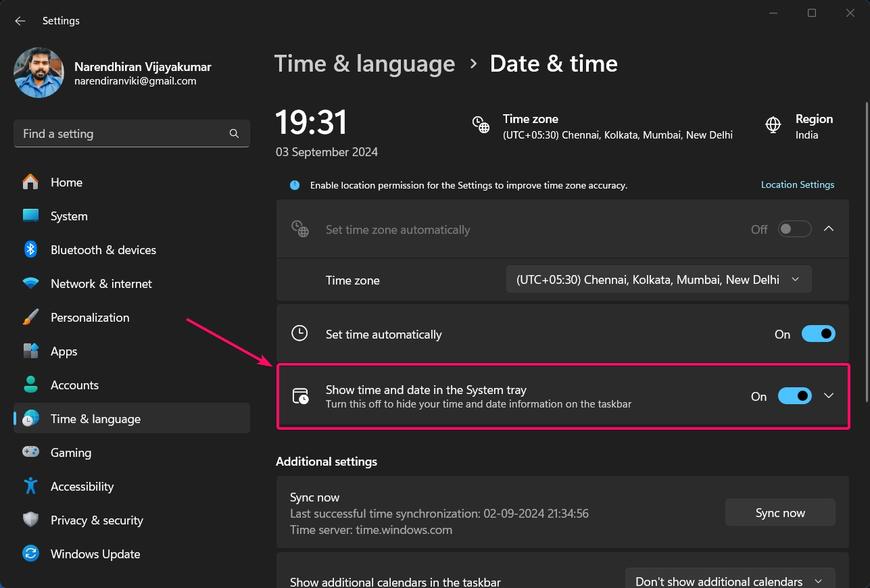Click Time & language breadcrumb
Viewport: 870px width, 588px height.
(365, 64)
